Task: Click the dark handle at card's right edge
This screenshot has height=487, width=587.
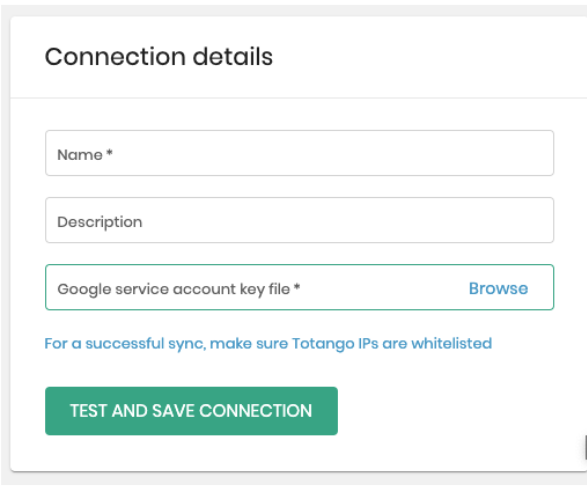Action: [585, 447]
